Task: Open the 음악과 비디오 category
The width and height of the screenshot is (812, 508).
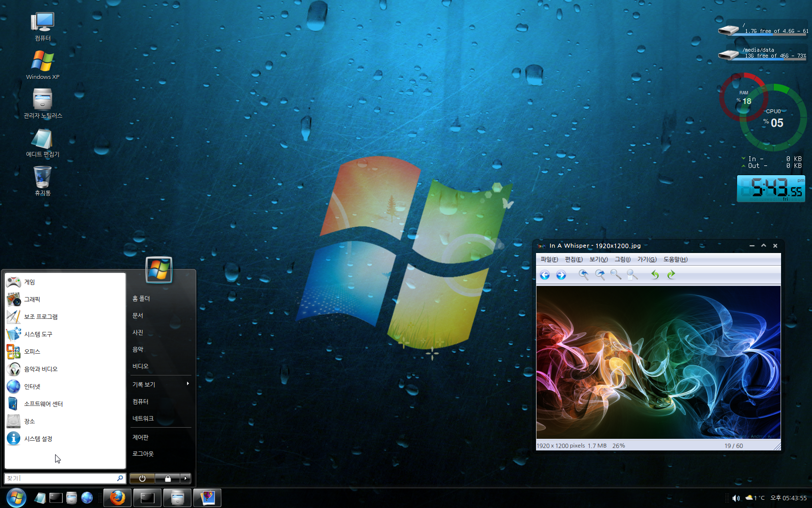Action: coord(65,369)
